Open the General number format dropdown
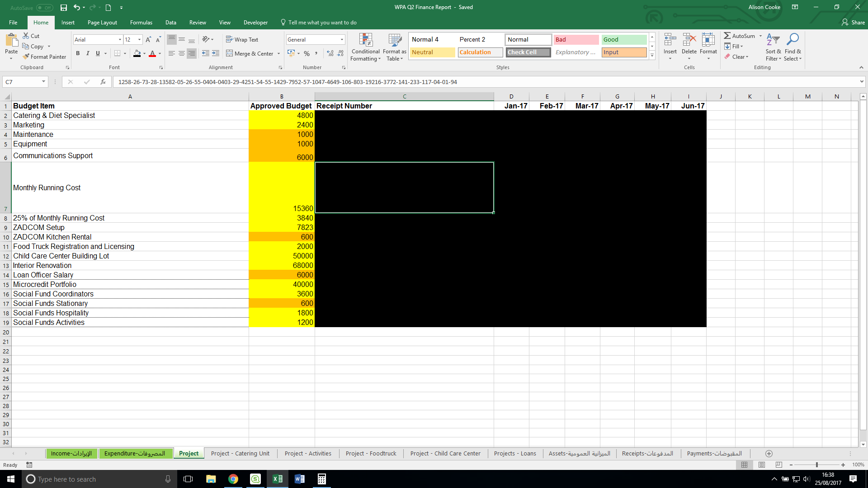 click(342, 40)
